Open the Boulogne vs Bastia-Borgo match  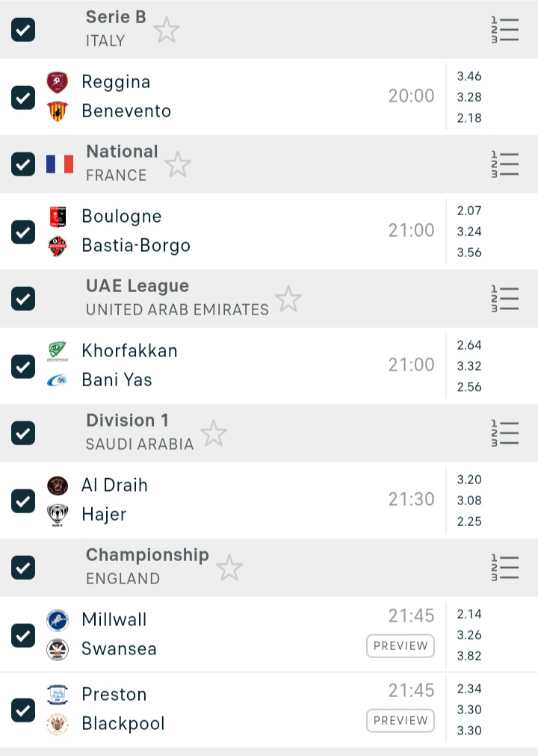point(224,231)
